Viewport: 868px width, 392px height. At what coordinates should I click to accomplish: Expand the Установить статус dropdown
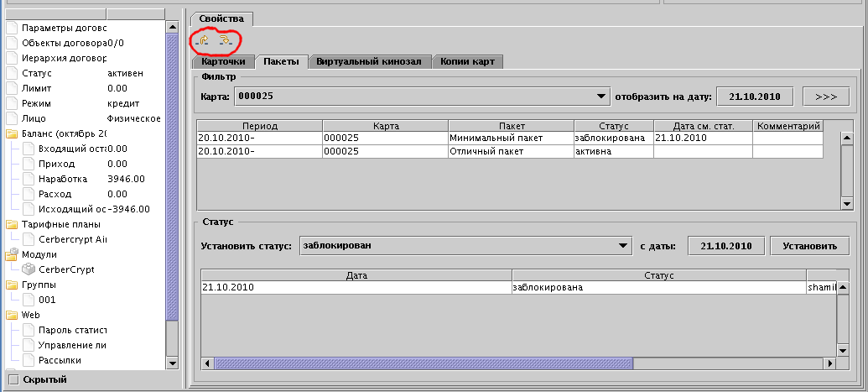pos(465,246)
